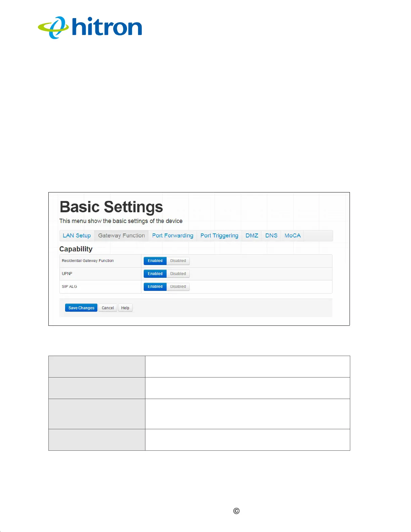Viewport: 411px width, 532px height.
Task: Click the Hitron logo
Action: click(x=90, y=28)
